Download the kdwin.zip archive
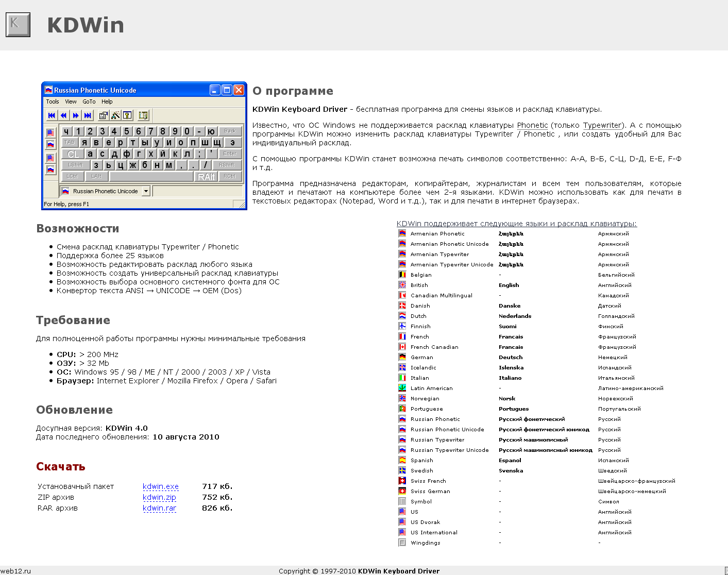This screenshot has width=728, height=575. 159,497
